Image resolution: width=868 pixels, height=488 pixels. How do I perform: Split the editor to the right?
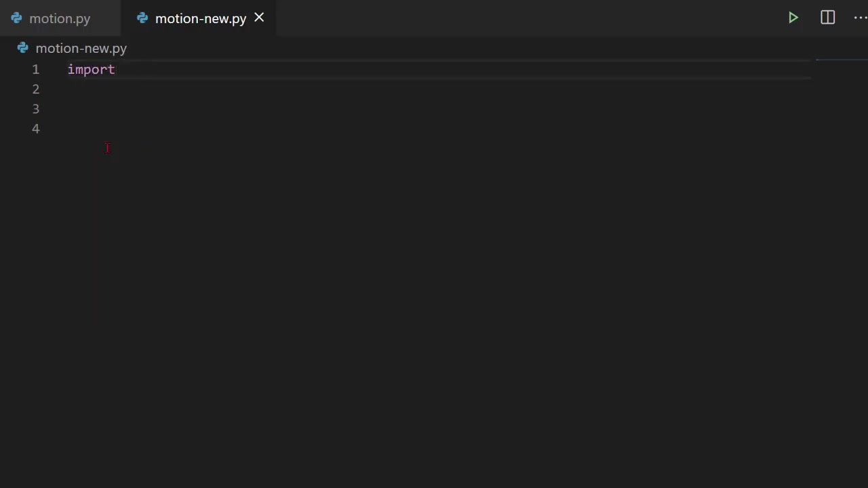(827, 18)
